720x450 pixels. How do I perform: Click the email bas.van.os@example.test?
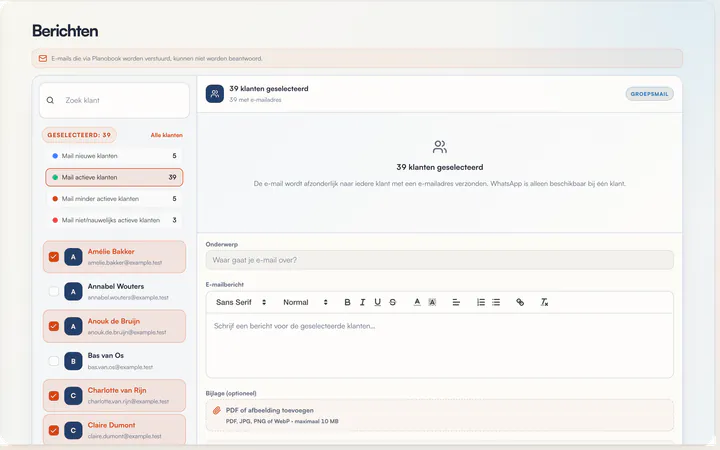[x=120, y=367]
